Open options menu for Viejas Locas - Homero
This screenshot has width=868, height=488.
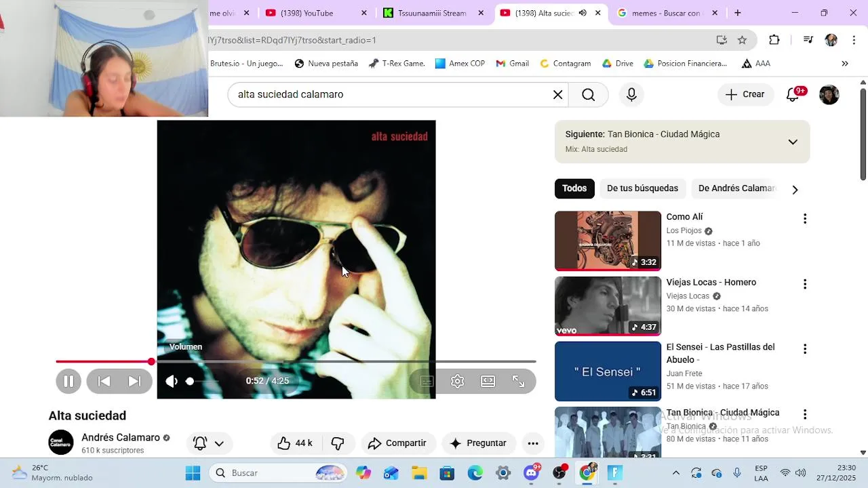click(805, 284)
